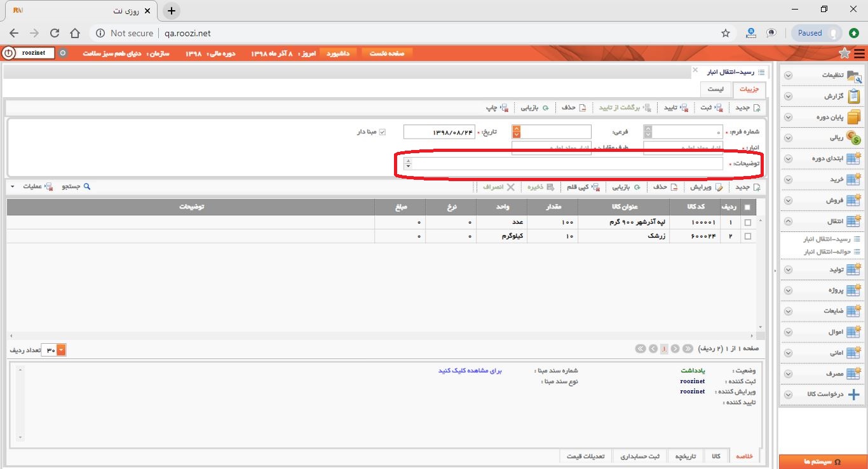Click حذف in the items grid toolbar
The image size is (868, 469).
(x=665, y=187)
